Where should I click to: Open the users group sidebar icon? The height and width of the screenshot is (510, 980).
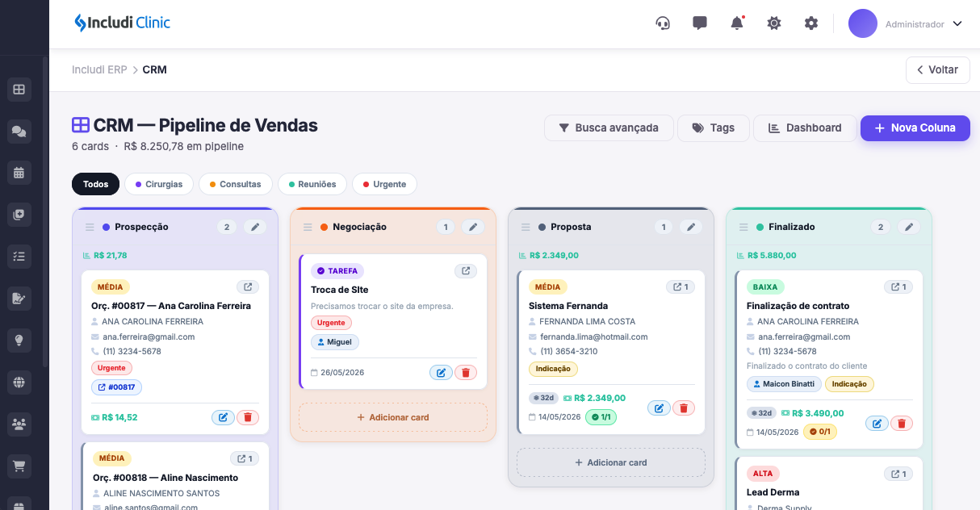point(19,424)
